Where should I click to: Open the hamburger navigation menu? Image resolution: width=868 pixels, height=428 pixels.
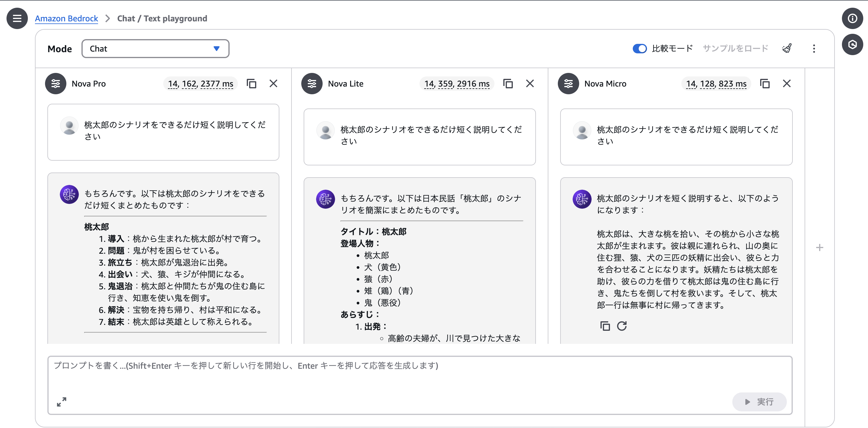[x=17, y=18]
